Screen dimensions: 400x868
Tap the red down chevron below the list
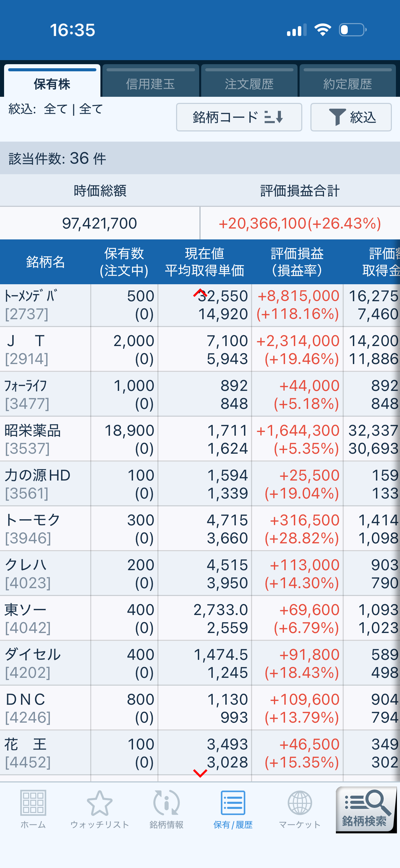pos(200,773)
